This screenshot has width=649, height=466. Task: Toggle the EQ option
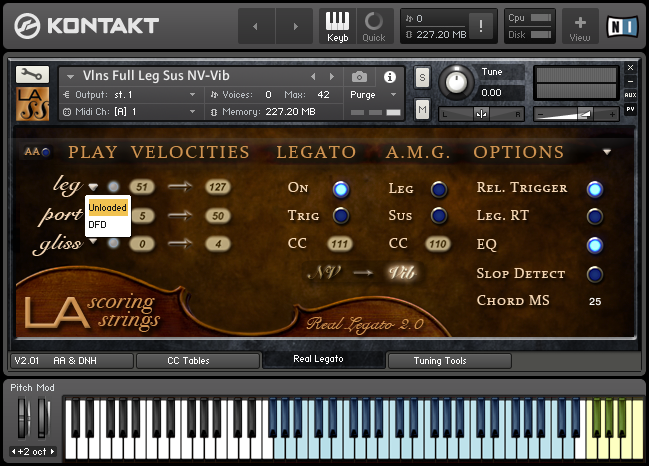(595, 245)
